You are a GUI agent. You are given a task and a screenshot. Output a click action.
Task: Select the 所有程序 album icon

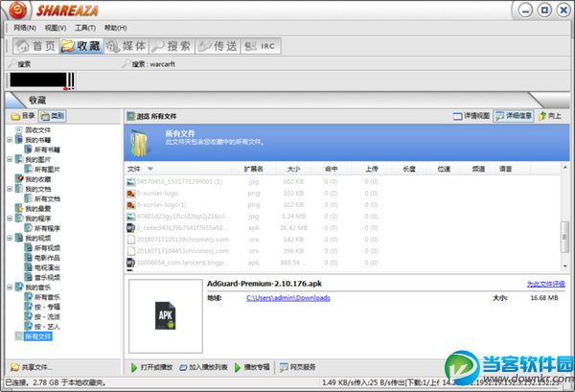pos(28,228)
